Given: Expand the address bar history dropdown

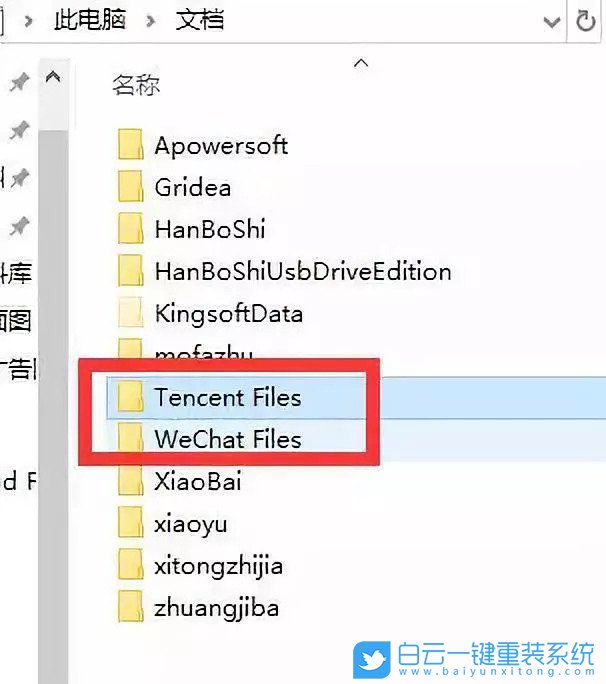Looking at the screenshot, I should [551, 21].
